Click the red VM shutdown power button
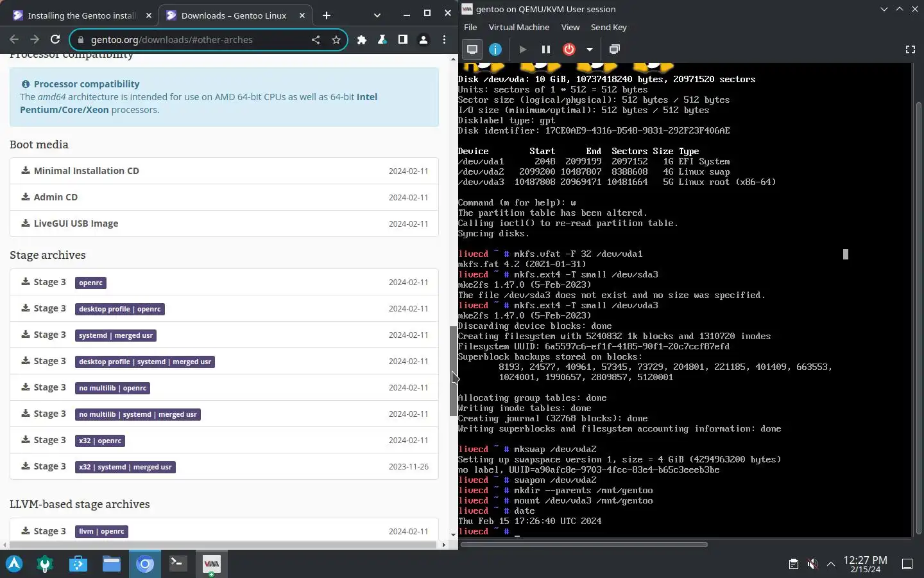The width and height of the screenshot is (924, 578). coord(569,49)
